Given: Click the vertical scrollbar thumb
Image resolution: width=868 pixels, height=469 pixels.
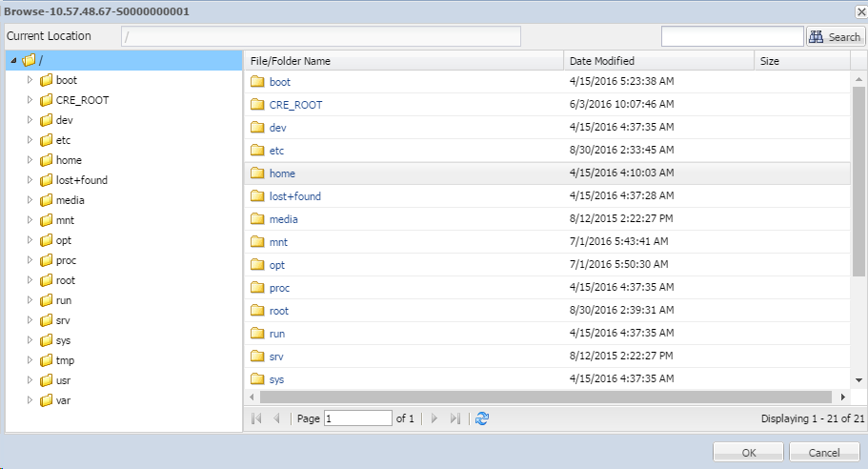Looking at the screenshot, I should [858, 181].
